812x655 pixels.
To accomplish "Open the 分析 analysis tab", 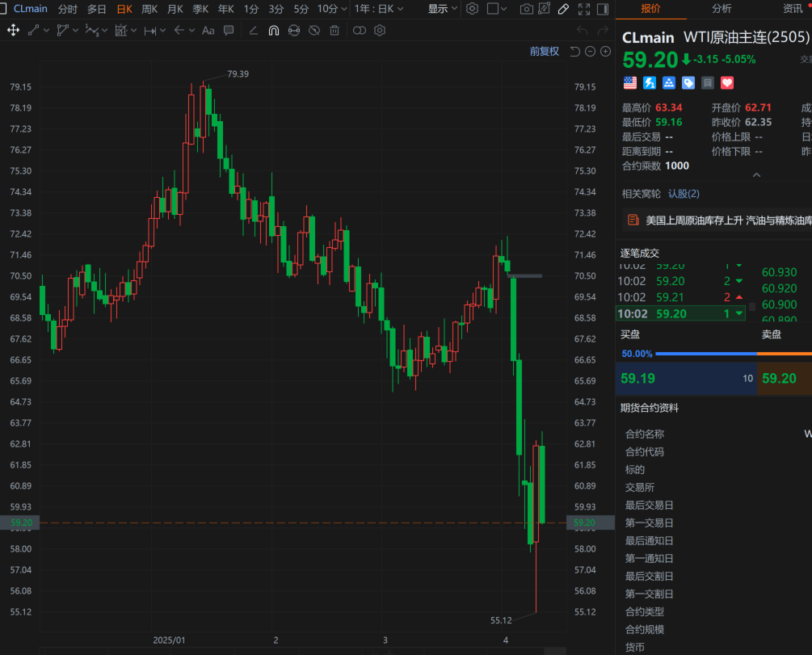I will tap(721, 9).
